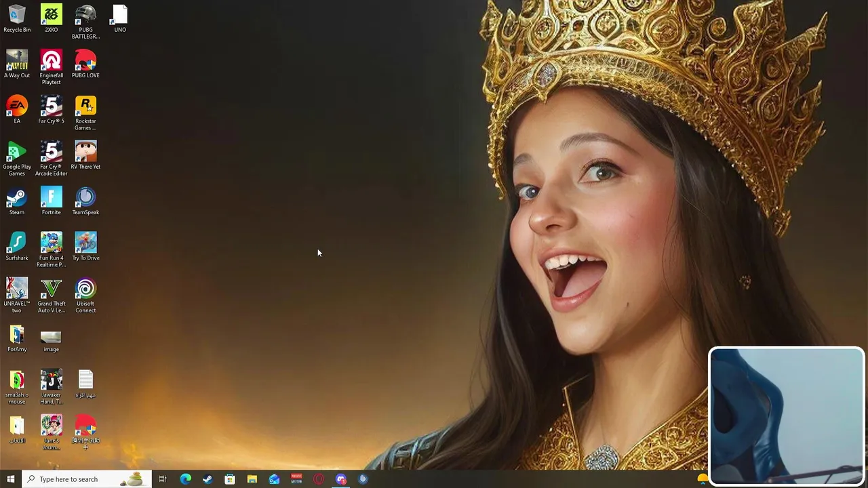
Task: Select the 腾讯手游助手 shortcut
Action: [x=85, y=432]
